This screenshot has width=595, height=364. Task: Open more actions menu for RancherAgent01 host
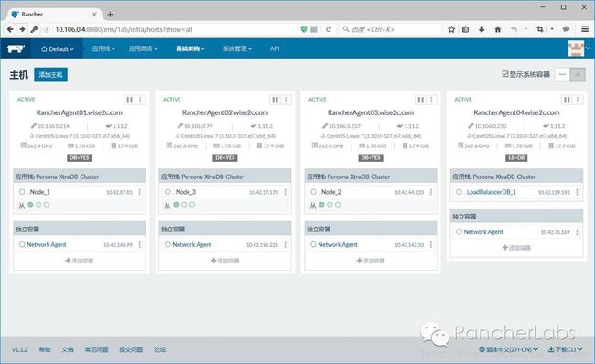tap(140, 100)
